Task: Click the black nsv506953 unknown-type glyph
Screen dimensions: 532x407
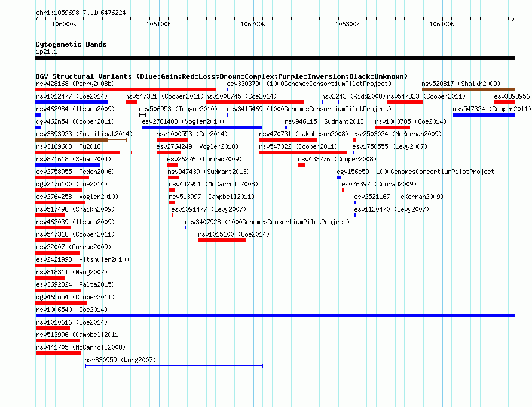Action: click(x=143, y=115)
